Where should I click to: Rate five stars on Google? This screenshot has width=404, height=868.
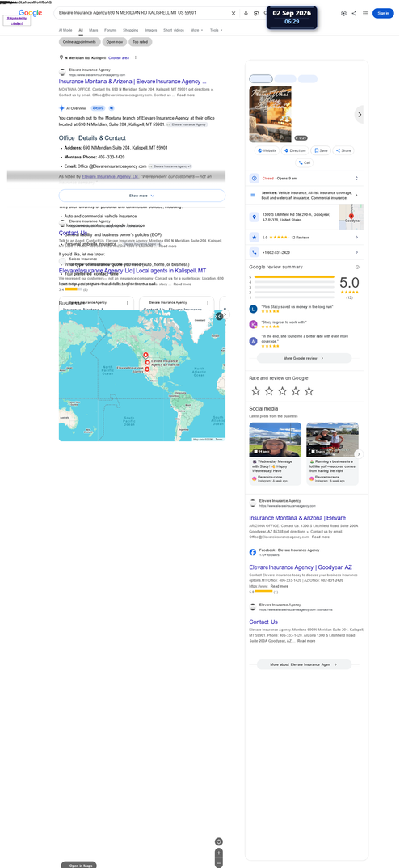[x=309, y=391]
